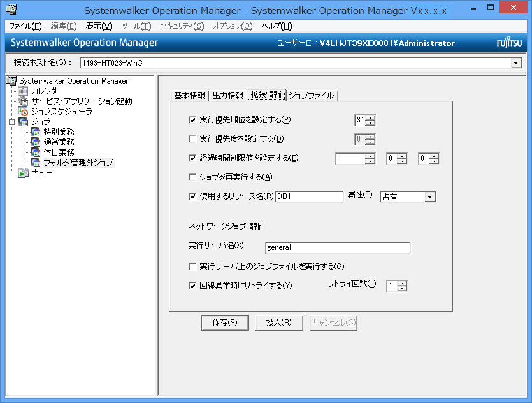Image resolution: width=532 pixels, height=403 pixels.
Task: Click the カレンダ calendar icon in tree
Action: click(24, 91)
